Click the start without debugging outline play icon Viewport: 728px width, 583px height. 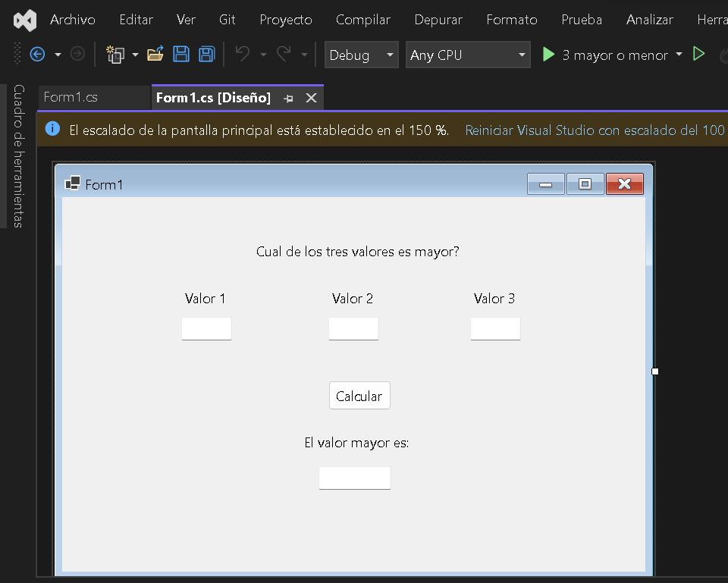click(699, 55)
